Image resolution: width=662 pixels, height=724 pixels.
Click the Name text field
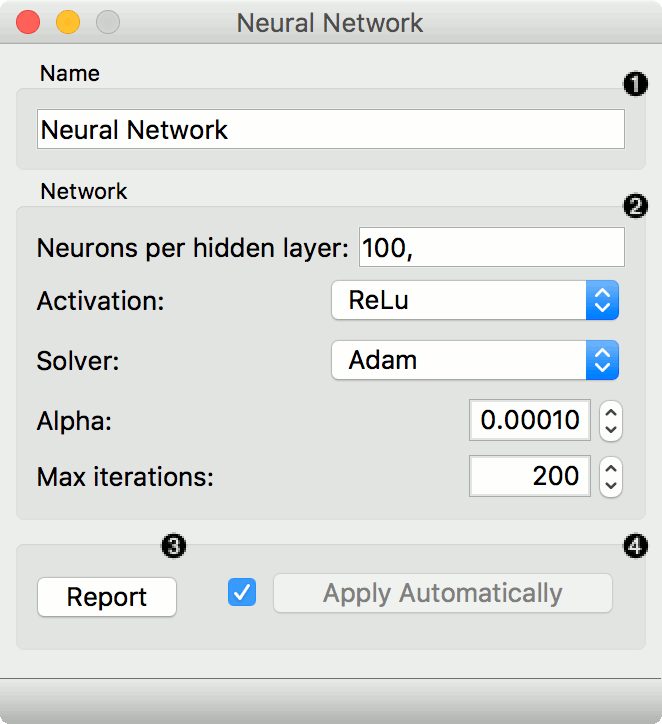(330, 130)
